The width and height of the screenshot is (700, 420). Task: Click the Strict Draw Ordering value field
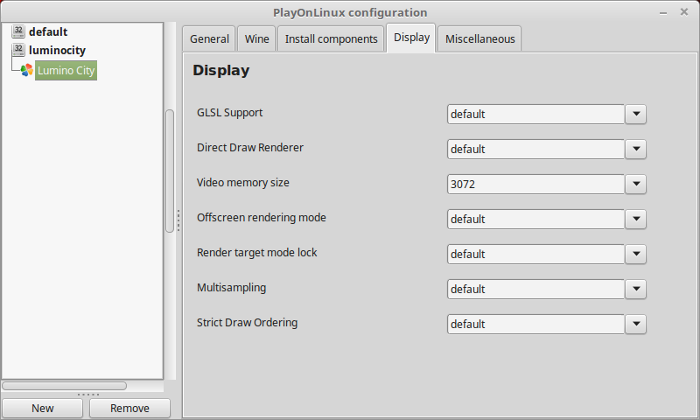coord(536,324)
